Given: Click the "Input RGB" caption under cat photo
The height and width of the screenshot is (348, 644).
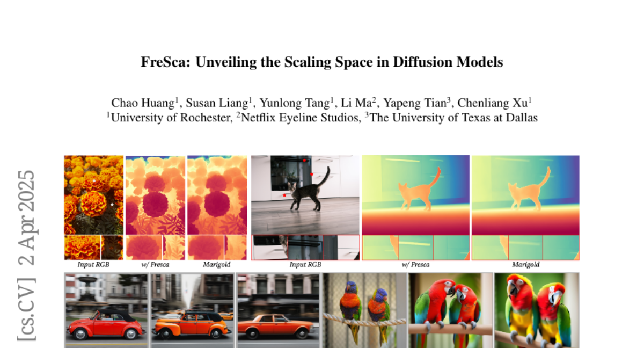Looking at the screenshot, I should tap(305, 265).
